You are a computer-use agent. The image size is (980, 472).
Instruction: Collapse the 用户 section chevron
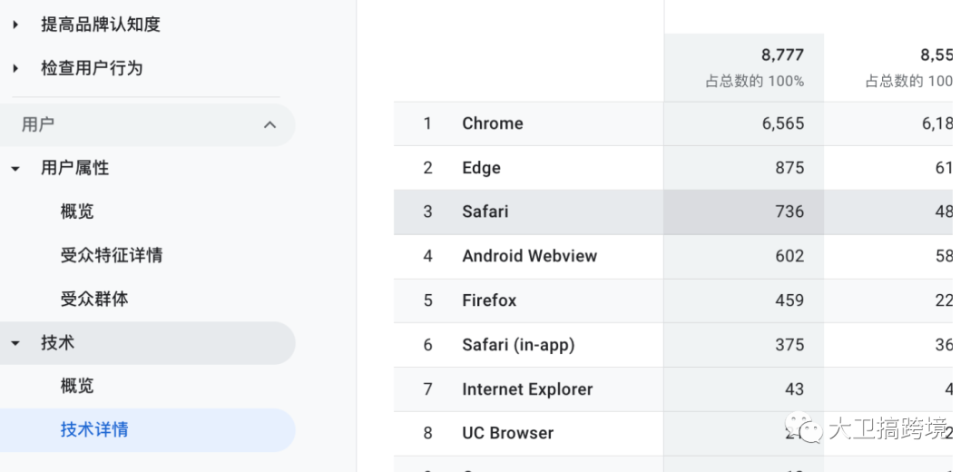269,124
